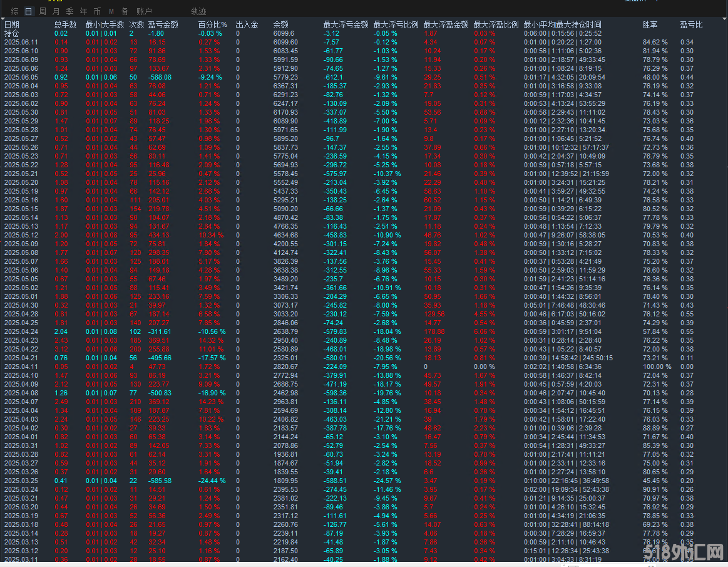This screenshot has width=728, height=567.
Task: Select the 年 yearly tab
Action: (x=83, y=11)
